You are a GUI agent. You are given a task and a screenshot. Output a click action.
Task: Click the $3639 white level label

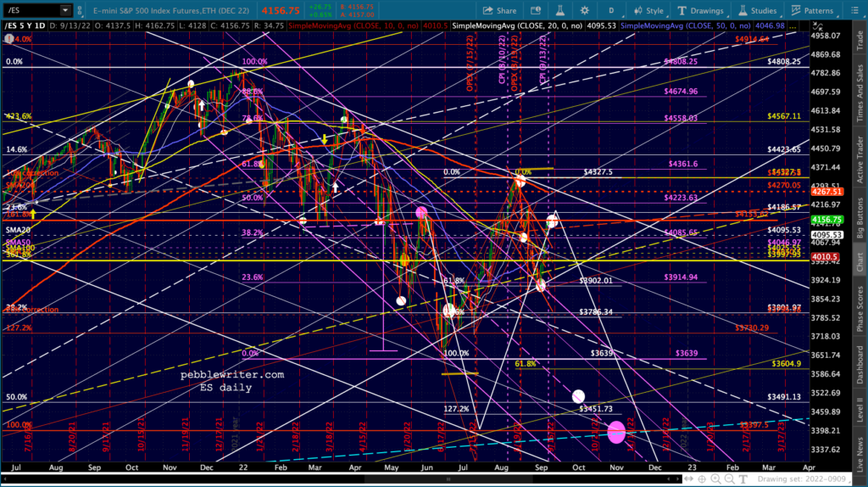602,353
